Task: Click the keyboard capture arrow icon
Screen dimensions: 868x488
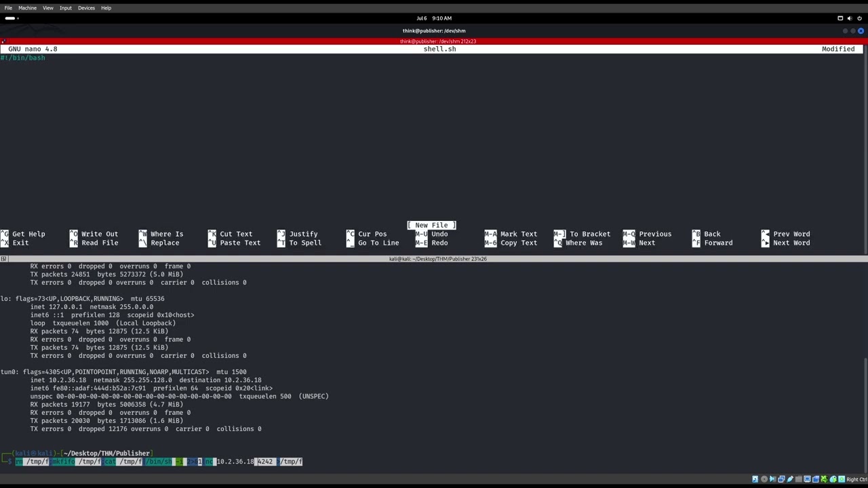Action: point(842,479)
